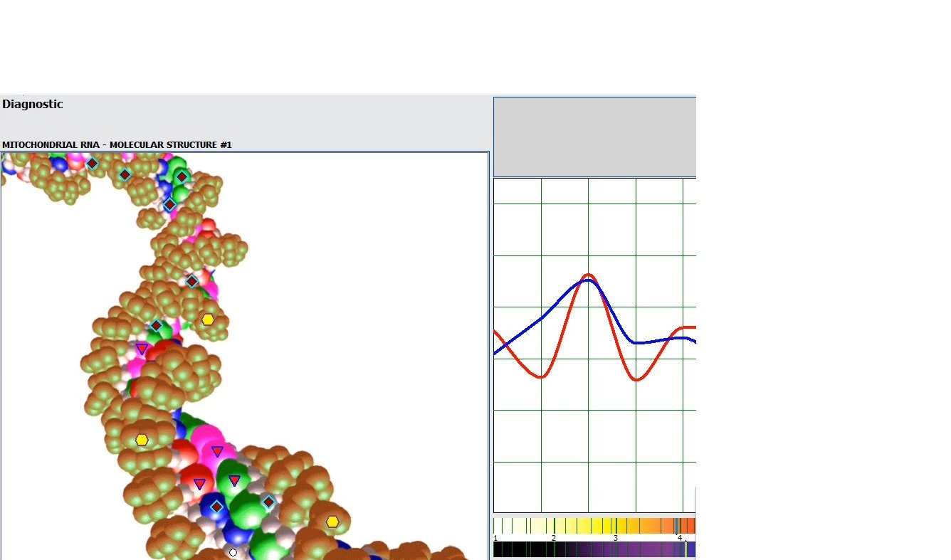This screenshot has height=560, width=951.
Task: Click the peak of the red curve
Action: pyautogui.click(x=589, y=275)
